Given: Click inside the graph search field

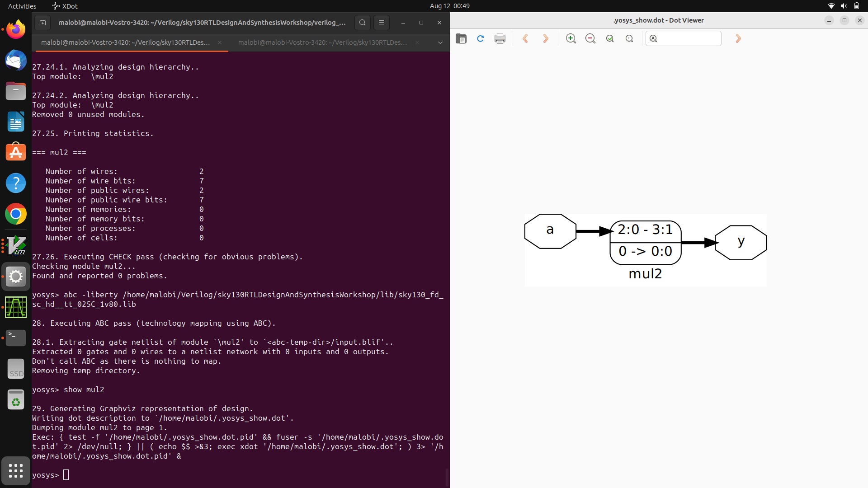Looking at the screenshot, I should pos(684,38).
